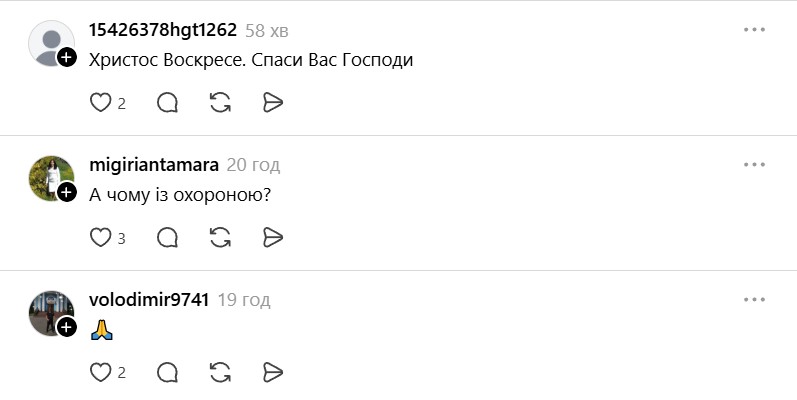797x400 pixels.
Task: Share migiriantamara's comment
Action: (273, 237)
